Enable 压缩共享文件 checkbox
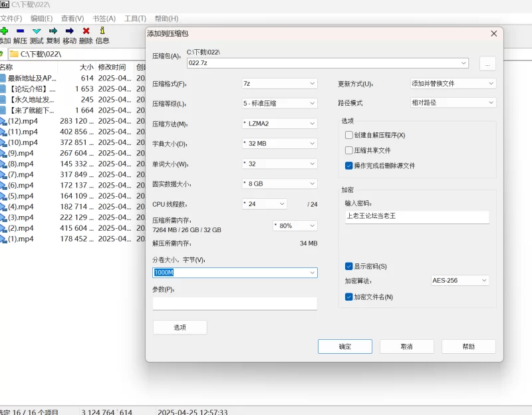This screenshot has height=415, width=532. [x=348, y=150]
